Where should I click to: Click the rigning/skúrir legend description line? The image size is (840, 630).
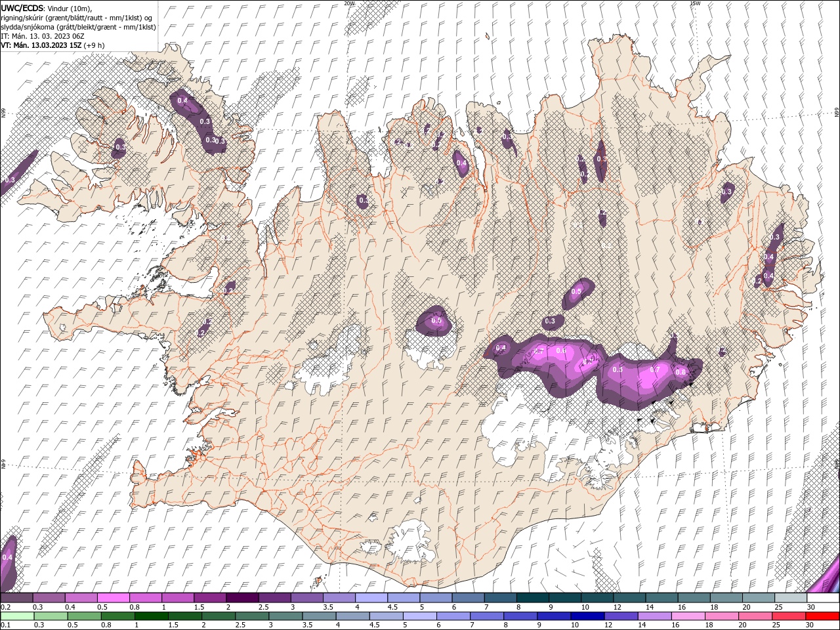click(77, 17)
